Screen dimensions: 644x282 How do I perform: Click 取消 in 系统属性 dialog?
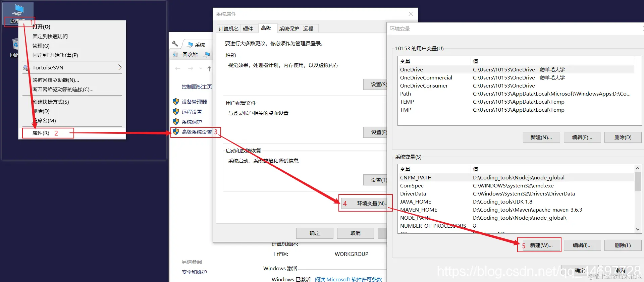click(356, 233)
